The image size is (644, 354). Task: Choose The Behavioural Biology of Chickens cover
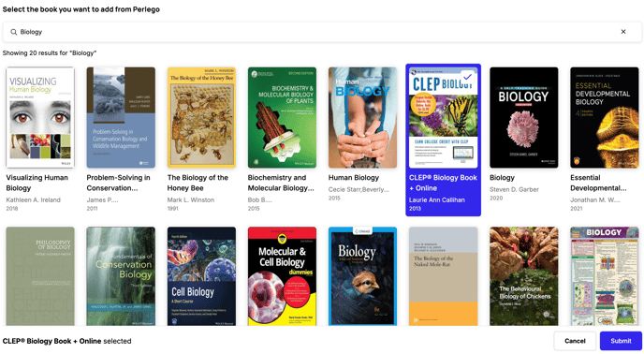pos(523,276)
